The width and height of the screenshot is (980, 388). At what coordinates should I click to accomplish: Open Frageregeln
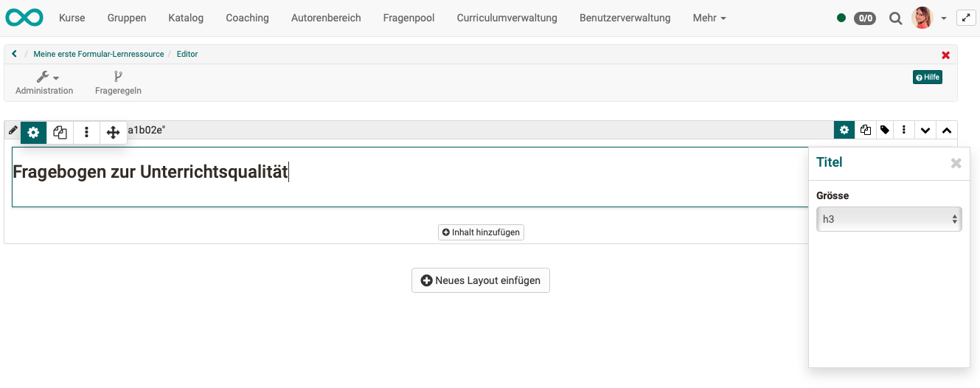point(118,83)
